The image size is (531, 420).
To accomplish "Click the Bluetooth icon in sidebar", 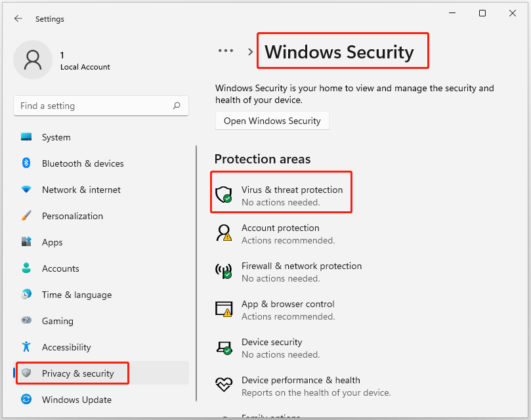I will click(x=26, y=163).
